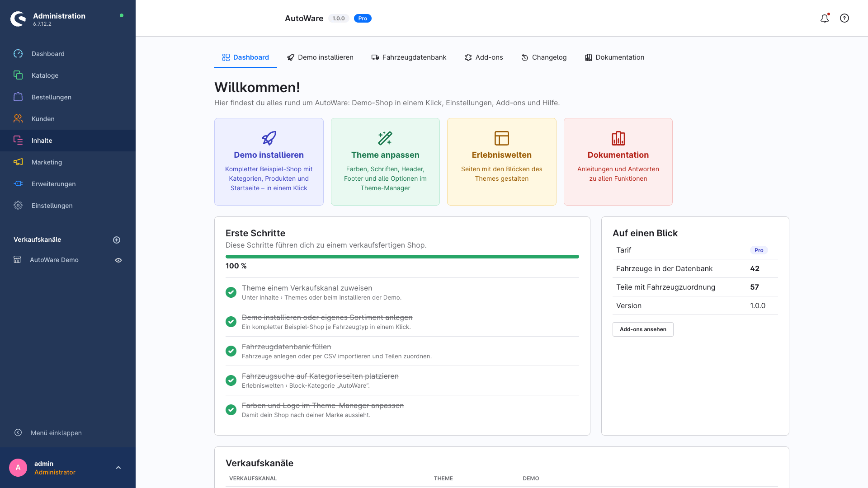Viewport: 868px width, 488px height.
Task: Switch to the Changelog tab
Action: 544,57
